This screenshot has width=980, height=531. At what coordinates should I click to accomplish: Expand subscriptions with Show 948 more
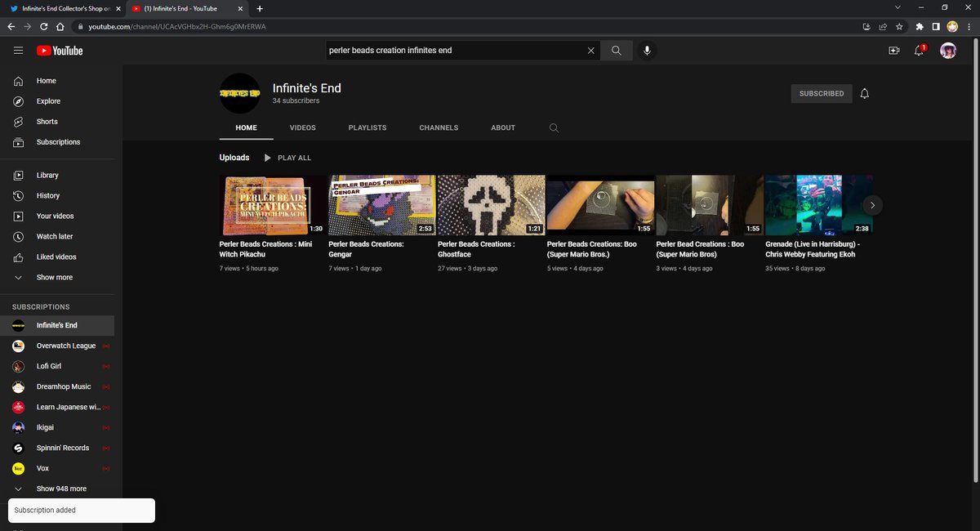pyautogui.click(x=57, y=489)
